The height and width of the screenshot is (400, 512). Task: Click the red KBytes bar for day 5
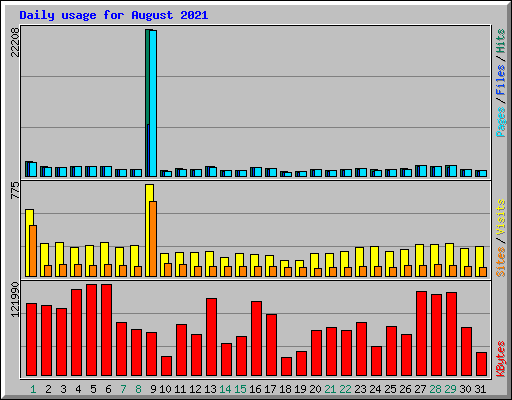[91, 330]
